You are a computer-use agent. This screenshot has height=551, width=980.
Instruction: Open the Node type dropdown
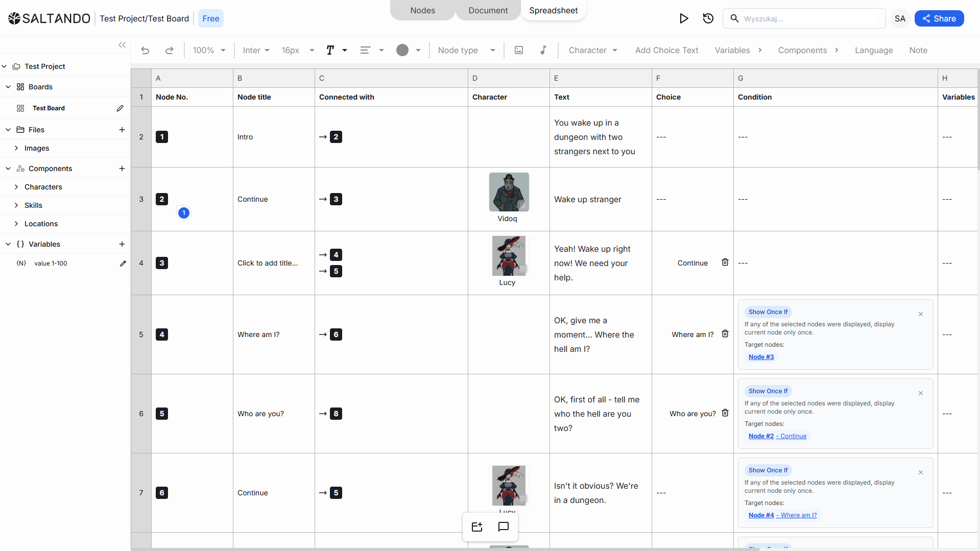click(x=466, y=50)
